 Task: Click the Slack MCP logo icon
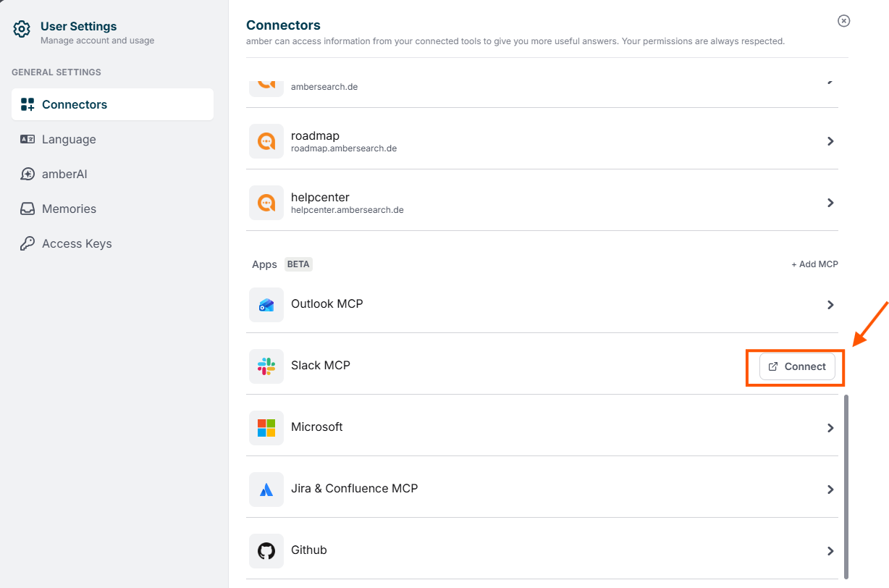click(266, 366)
